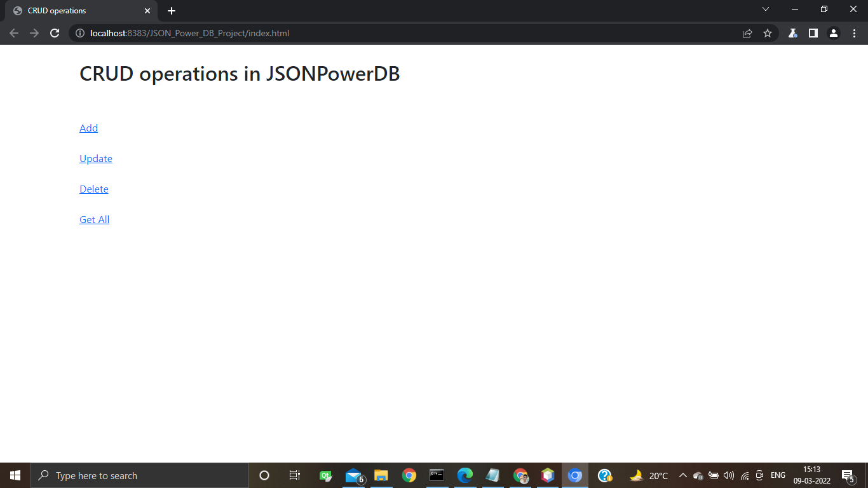Open the Get All link
Screen dimensions: 868x488
[94, 219]
